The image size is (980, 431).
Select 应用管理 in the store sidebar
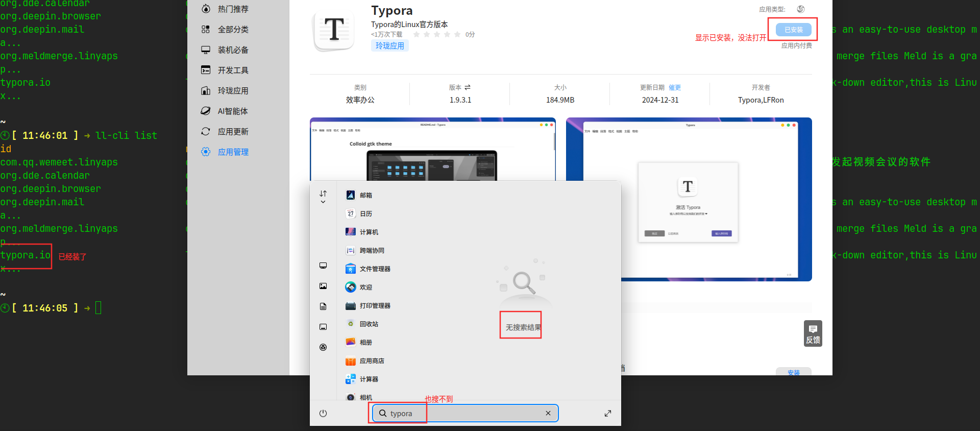click(225, 152)
